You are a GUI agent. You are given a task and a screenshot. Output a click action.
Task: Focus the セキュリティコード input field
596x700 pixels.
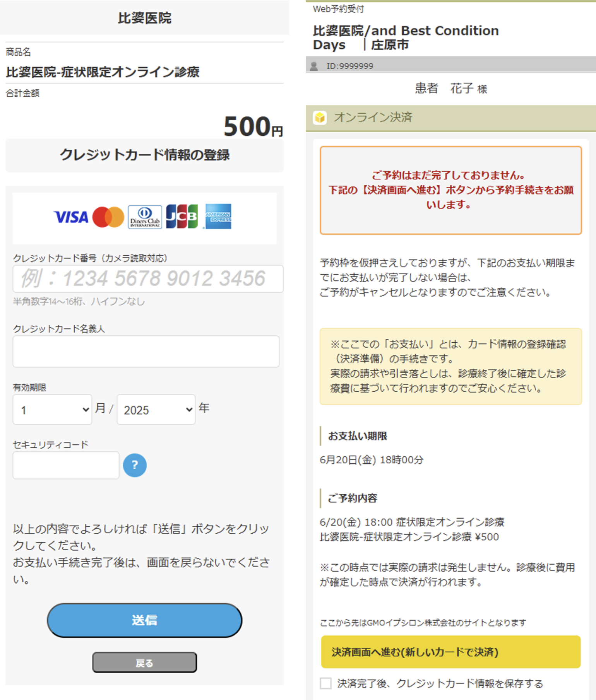click(66, 465)
